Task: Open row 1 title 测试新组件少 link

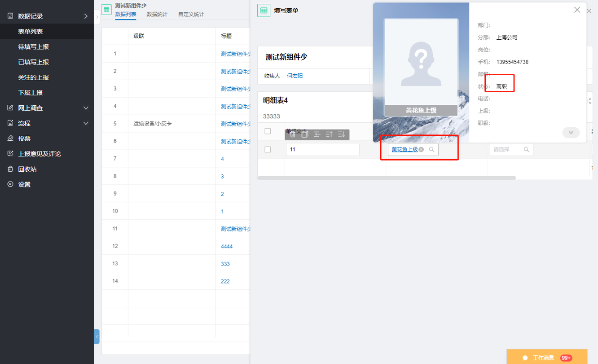Action: click(235, 54)
